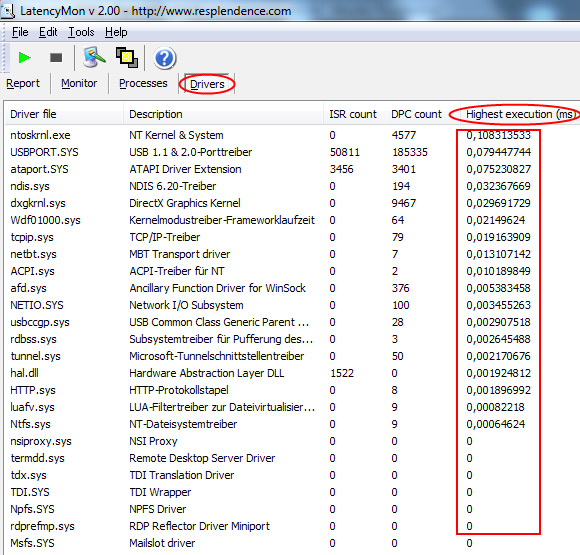The image size is (580, 555).
Task: Click the overlapping windows toolbar icon
Action: pos(127,57)
